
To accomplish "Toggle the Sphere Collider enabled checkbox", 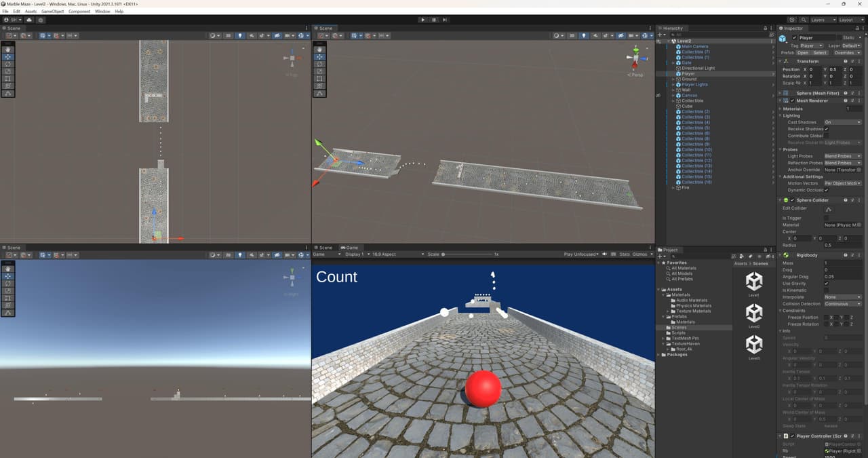I will (792, 200).
